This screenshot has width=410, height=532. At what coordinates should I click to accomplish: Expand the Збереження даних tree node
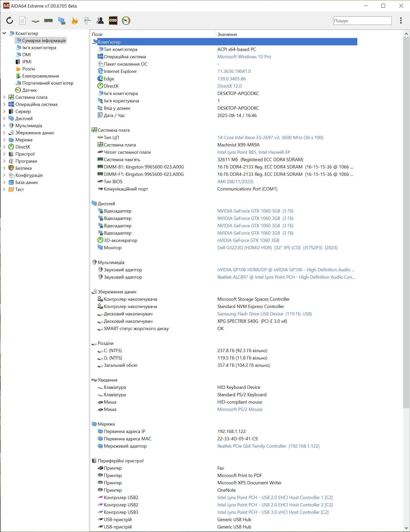(x=4, y=133)
